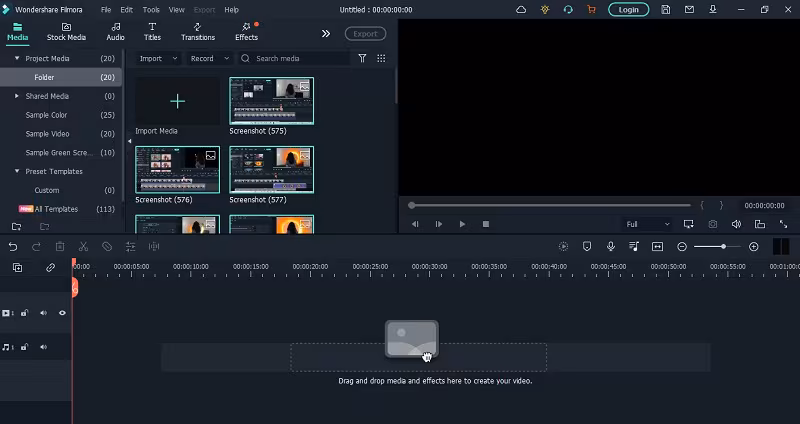Expand the Shared Media tree item

point(17,96)
